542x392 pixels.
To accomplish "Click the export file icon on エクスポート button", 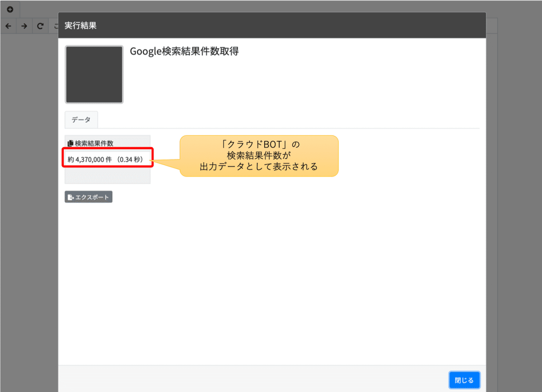I will (70, 196).
